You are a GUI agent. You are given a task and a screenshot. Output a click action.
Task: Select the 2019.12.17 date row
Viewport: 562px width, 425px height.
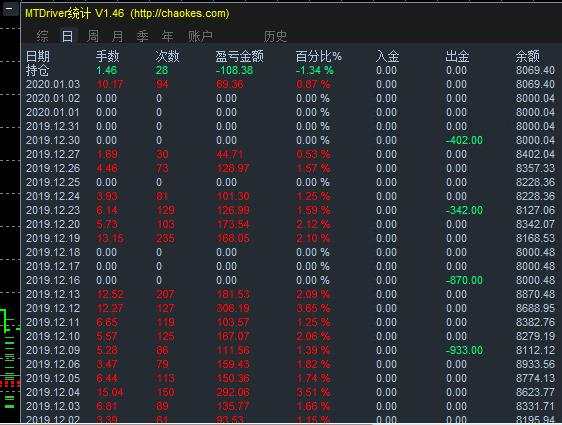(53, 266)
